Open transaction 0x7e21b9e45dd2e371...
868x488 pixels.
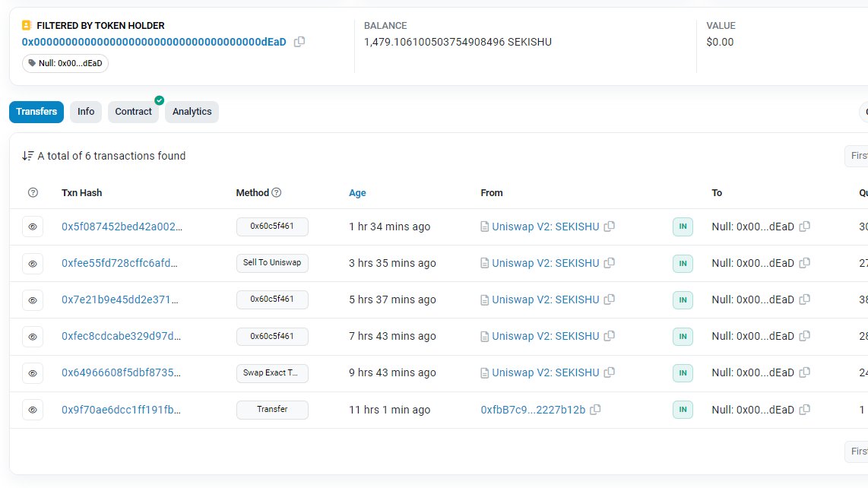(x=120, y=299)
